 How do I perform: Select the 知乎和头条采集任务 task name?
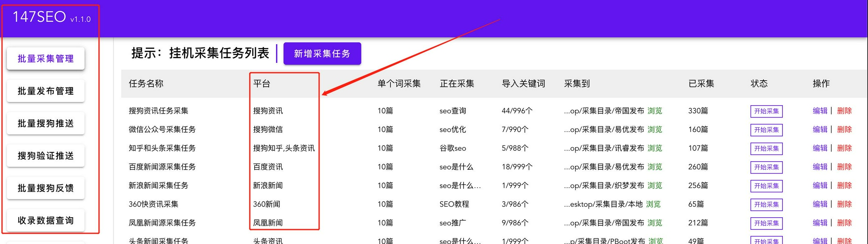162,148
